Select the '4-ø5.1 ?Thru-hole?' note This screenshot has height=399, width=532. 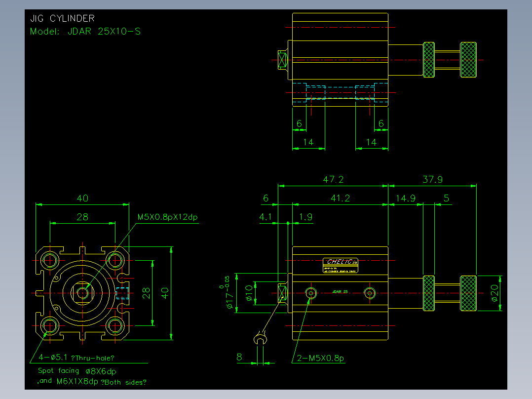coord(76,358)
